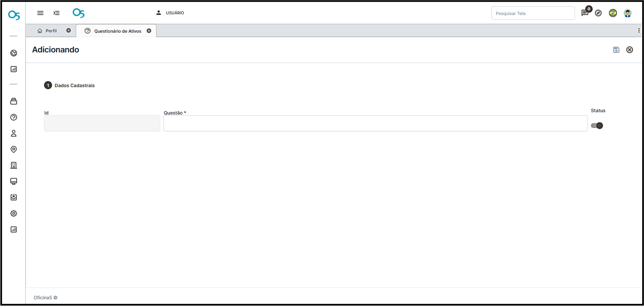Image resolution: width=644 pixels, height=306 pixels.
Task: Toggle the Status switch
Action: pos(597,125)
